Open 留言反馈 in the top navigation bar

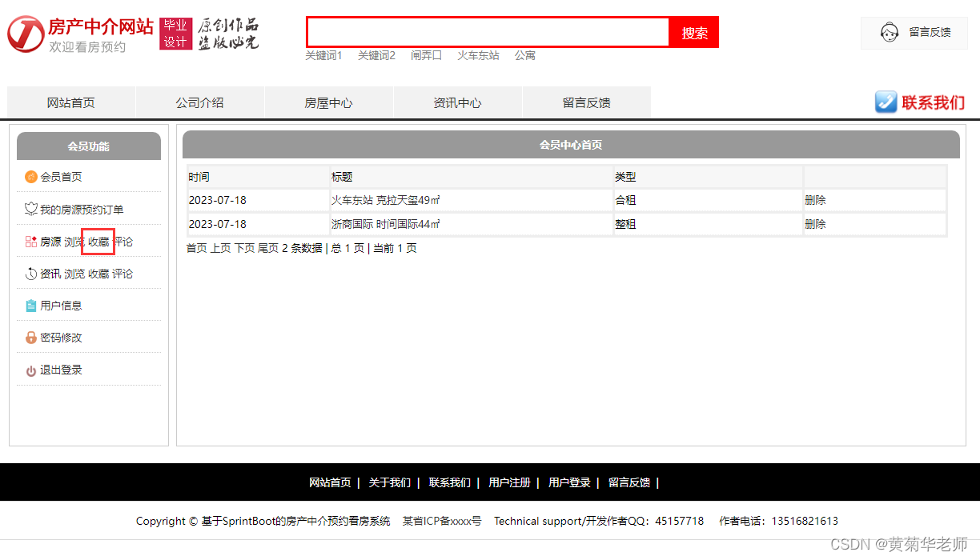click(x=587, y=102)
